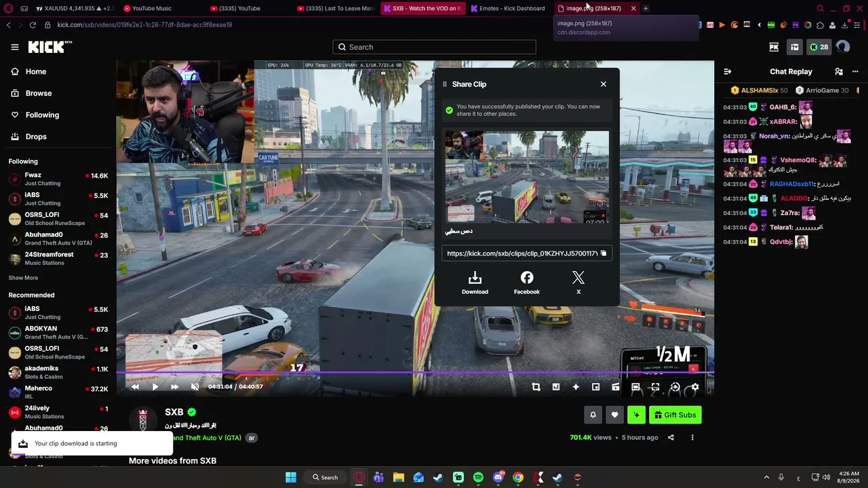
Task: Toggle theater mode in player
Action: tap(635, 387)
